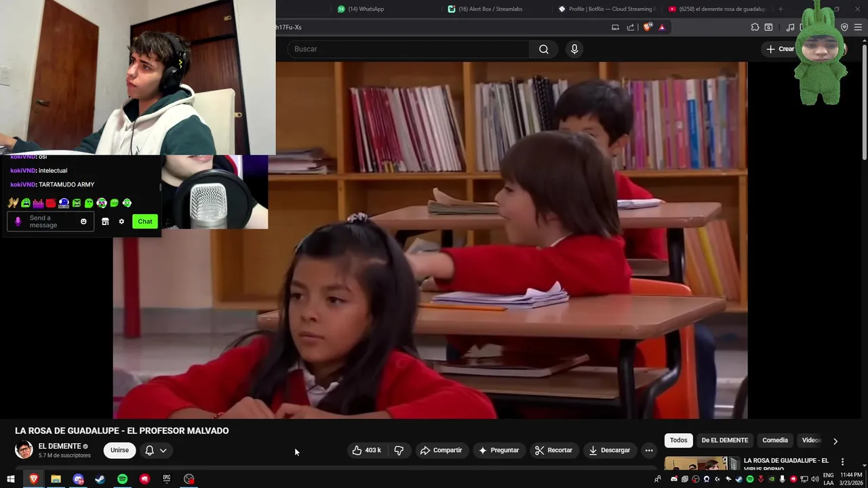The width and height of the screenshot is (868, 488).
Task: Open Discord taskbar icon
Action: [x=78, y=479]
